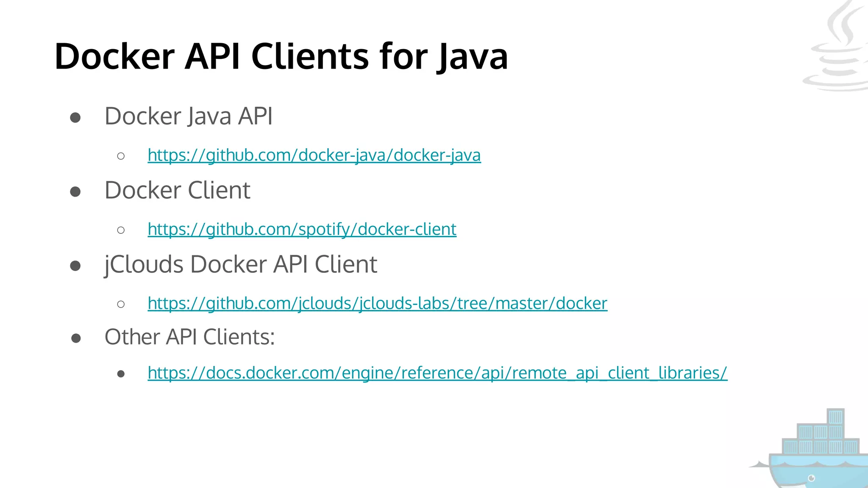Click the bullet before Other API Clients
868x488 pixels.
(76, 338)
